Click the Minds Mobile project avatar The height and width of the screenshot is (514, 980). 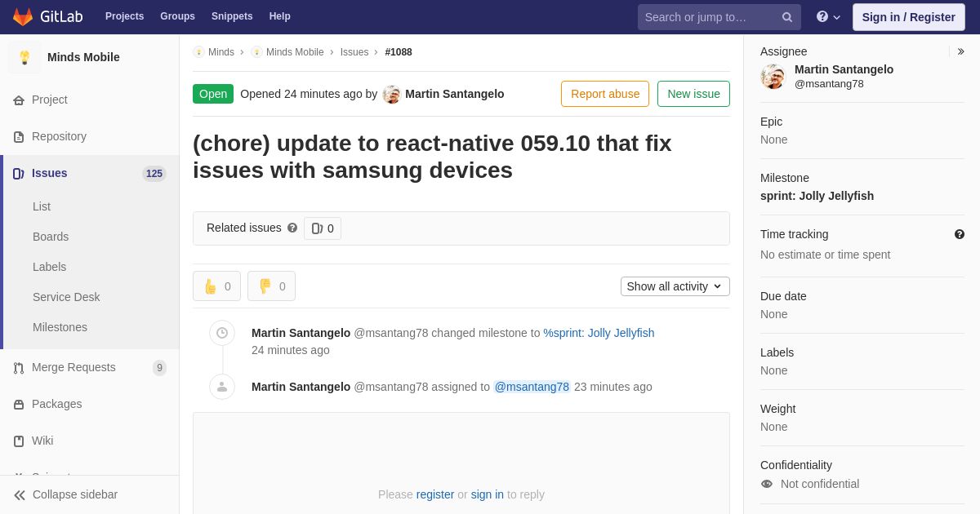[x=24, y=57]
